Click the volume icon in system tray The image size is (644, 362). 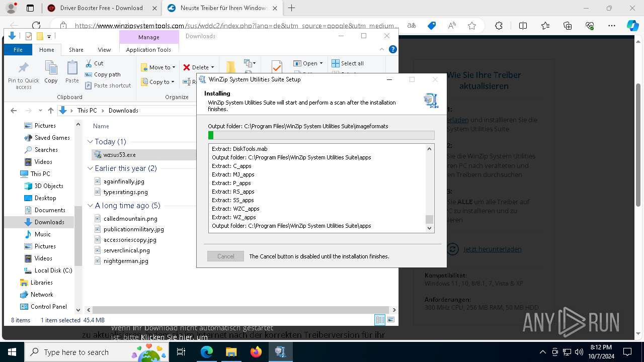pos(579,352)
